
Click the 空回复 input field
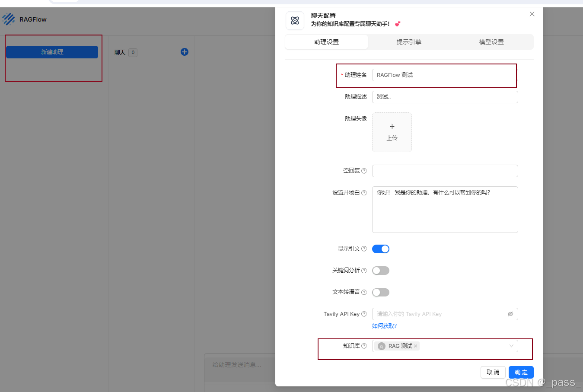445,171
